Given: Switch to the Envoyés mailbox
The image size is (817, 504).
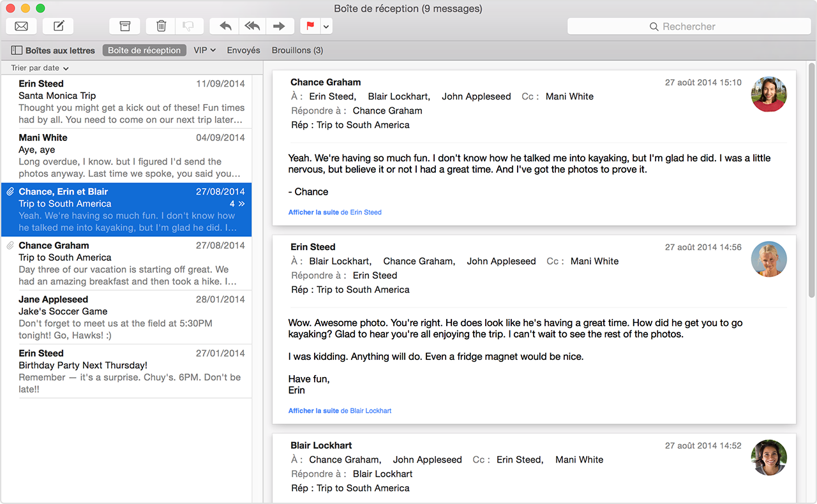Looking at the screenshot, I should pos(243,50).
